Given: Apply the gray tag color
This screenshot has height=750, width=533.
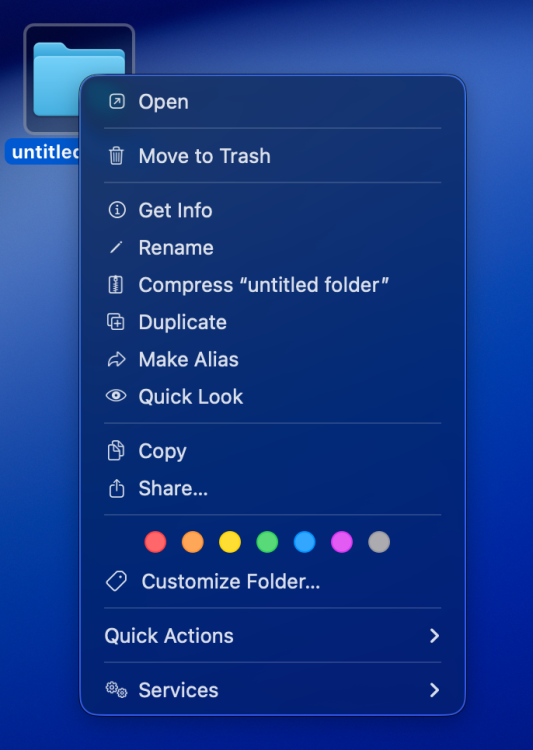Looking at the screenshot, I should tap(379, 542).
